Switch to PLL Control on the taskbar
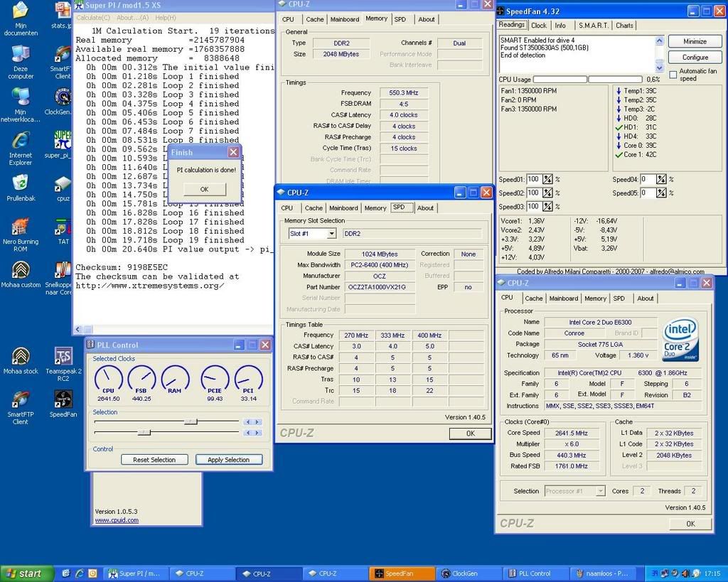 [535, 573]
